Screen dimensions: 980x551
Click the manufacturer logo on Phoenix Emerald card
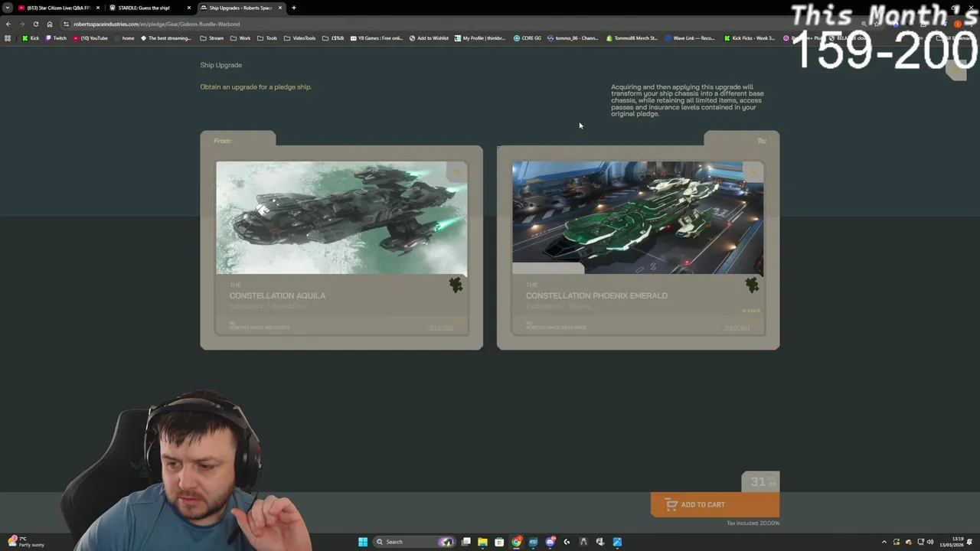752,285
